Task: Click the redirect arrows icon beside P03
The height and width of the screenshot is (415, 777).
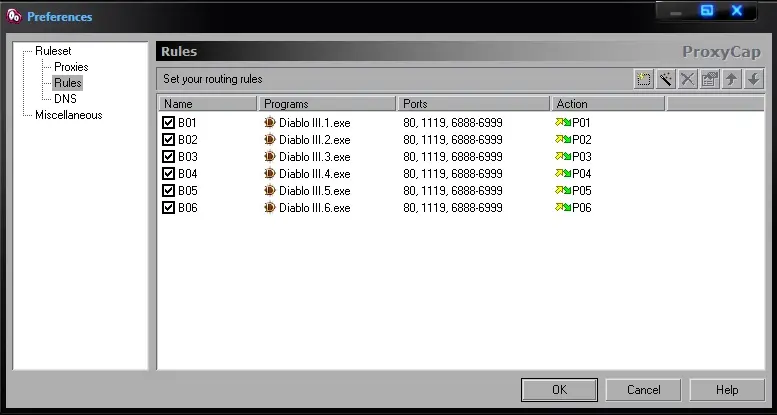Action: (x=563, y=157)
